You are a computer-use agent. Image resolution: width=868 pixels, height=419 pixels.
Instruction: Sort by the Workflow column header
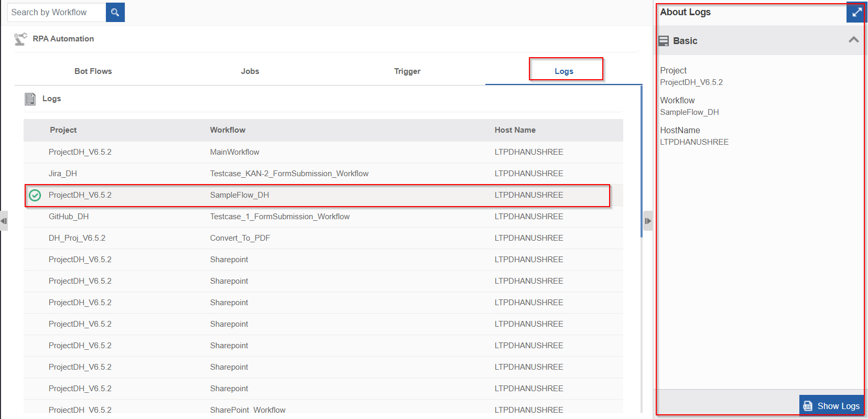point(227,130)
